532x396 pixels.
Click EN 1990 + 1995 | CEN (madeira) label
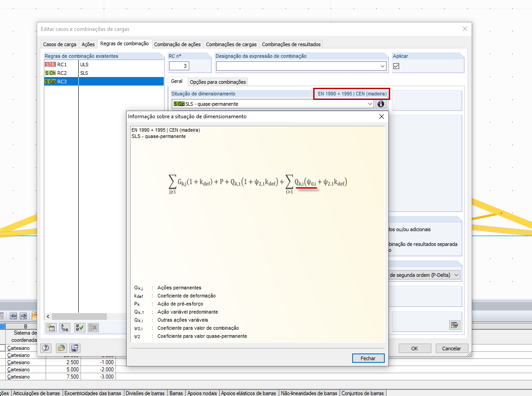tap(352, 94)
